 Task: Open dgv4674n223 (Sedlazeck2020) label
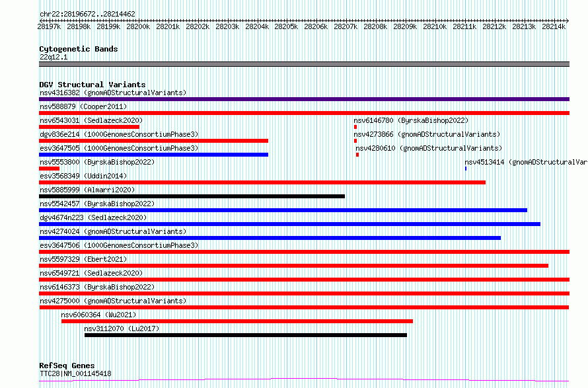93,217
